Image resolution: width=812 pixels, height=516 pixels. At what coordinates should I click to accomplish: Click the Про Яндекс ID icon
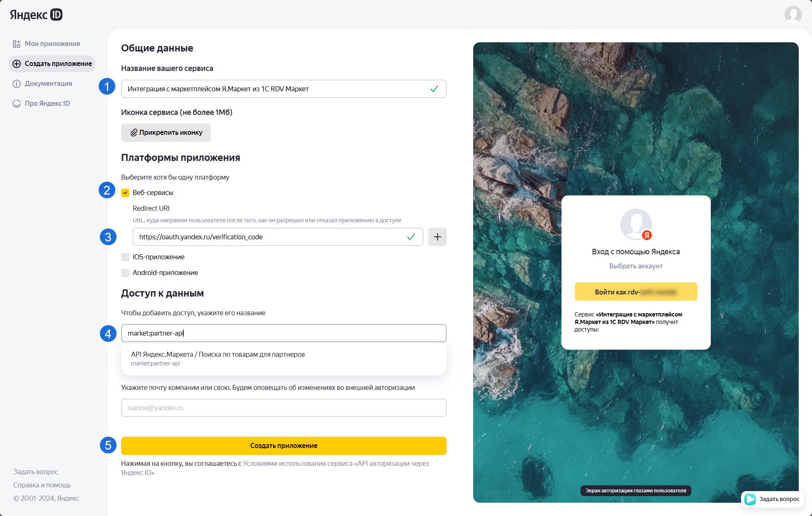[17, 104]
